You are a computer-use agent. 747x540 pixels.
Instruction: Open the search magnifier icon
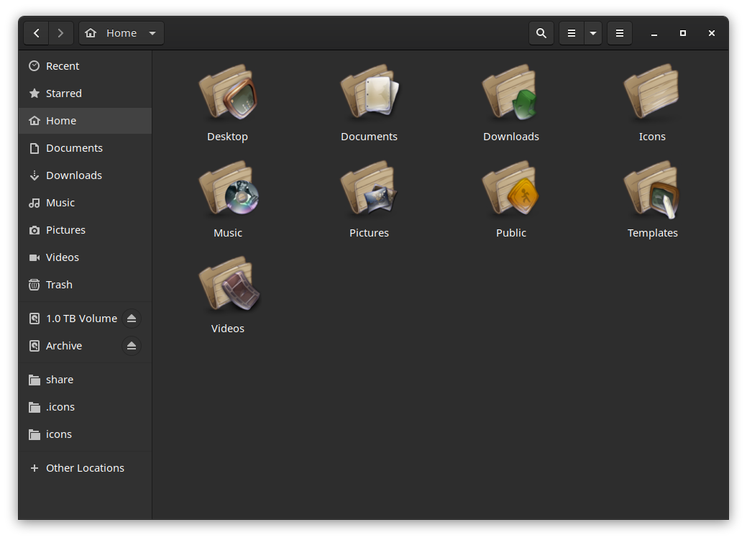pyautogui.click(x=541, y=33)
